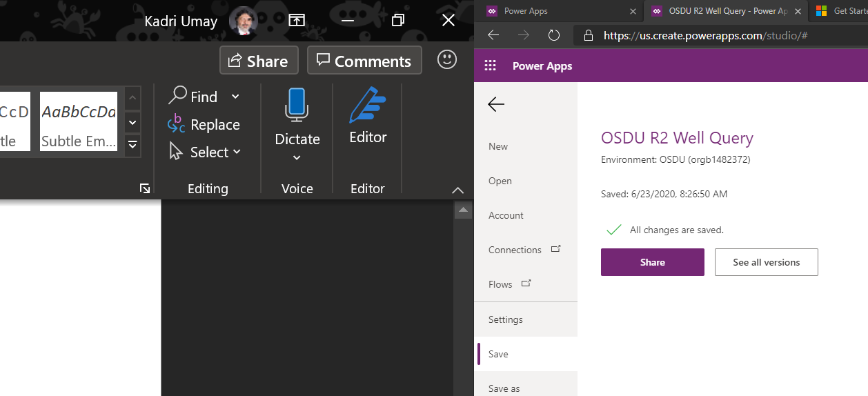Select Save in Power Apps menu
Image resolution: width=868 pixels, height=396 pixels.
(x=526, y=354)
